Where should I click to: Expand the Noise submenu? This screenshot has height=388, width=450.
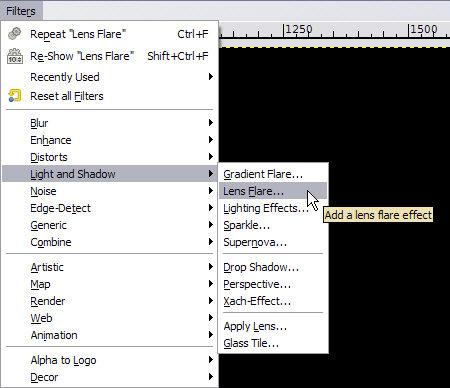pyautogui.click(x=110, y=191)
